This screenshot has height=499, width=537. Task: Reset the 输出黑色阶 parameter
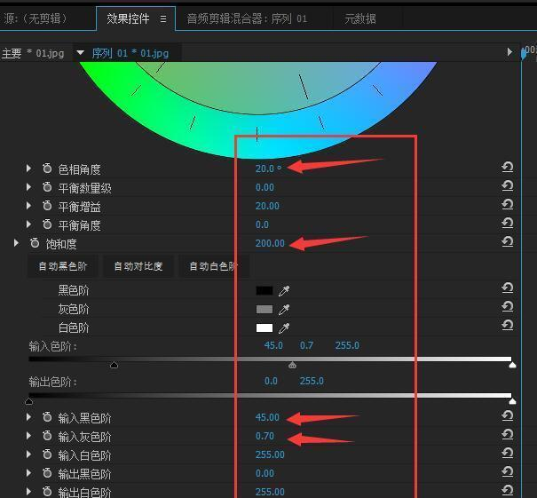point(507,472)
